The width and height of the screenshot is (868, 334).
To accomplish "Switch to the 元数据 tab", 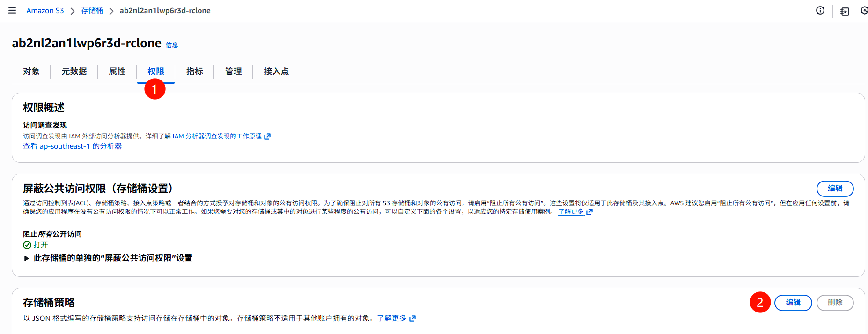I will [x=74, y=72].
